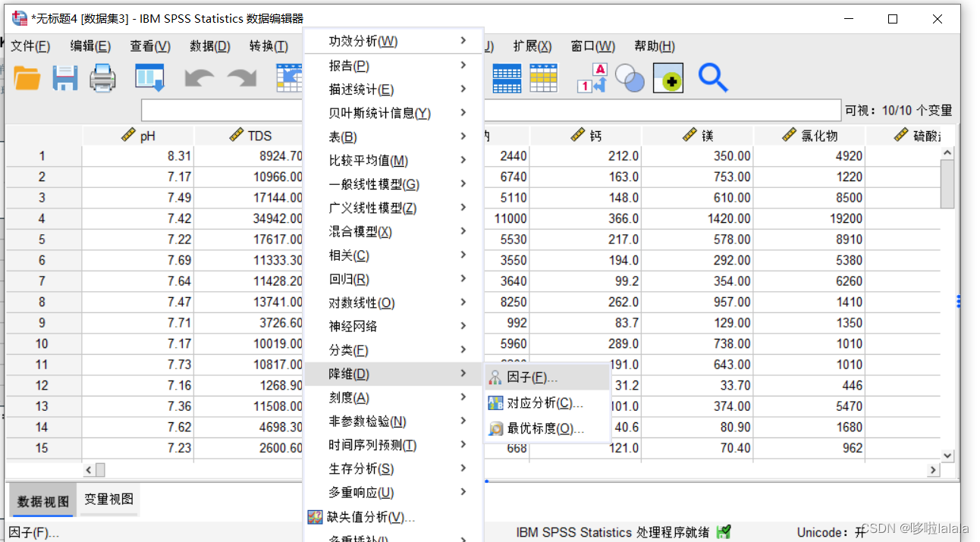Screen dimensions: 980x542
Task: Expand the 神经网络 submenu arrow
Action: pos(463,326)
